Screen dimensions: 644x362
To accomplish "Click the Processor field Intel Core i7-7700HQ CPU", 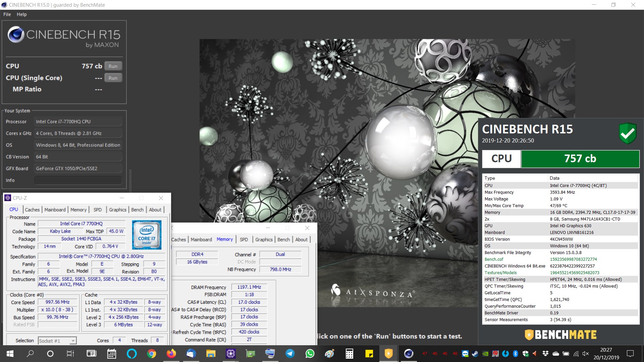I will (78, 121).
